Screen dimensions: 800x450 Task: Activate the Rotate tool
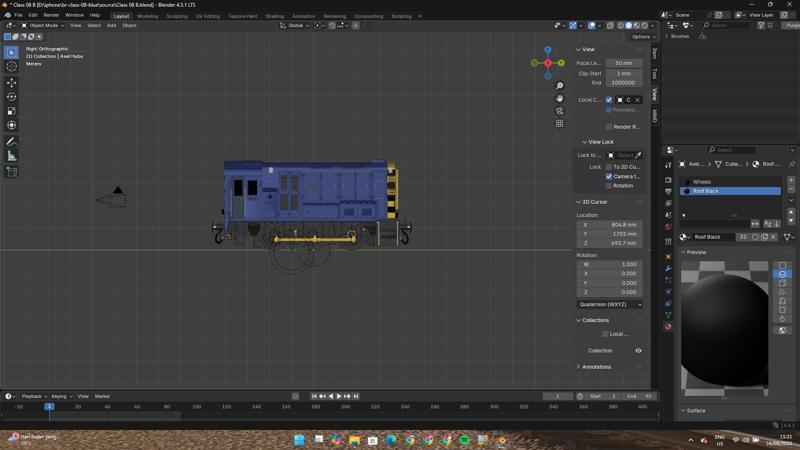pyautogui.click(x=12, y=97)
